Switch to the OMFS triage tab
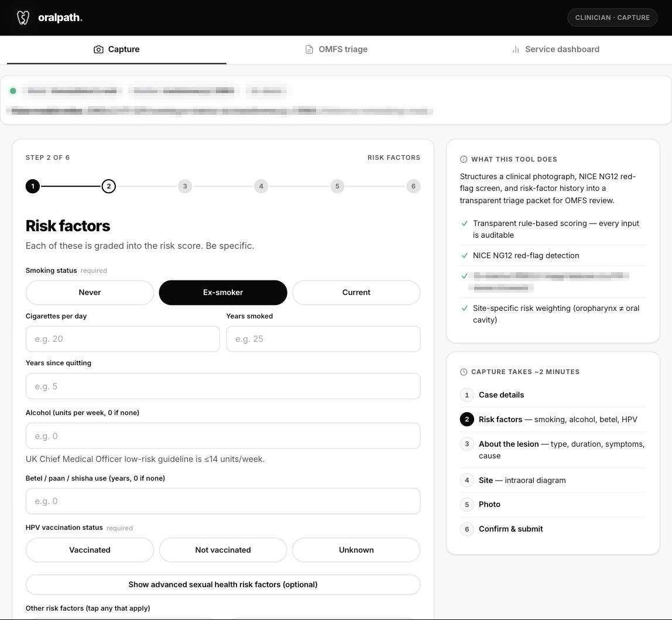The width and height of the screenshot is (672, 620). 336,50
